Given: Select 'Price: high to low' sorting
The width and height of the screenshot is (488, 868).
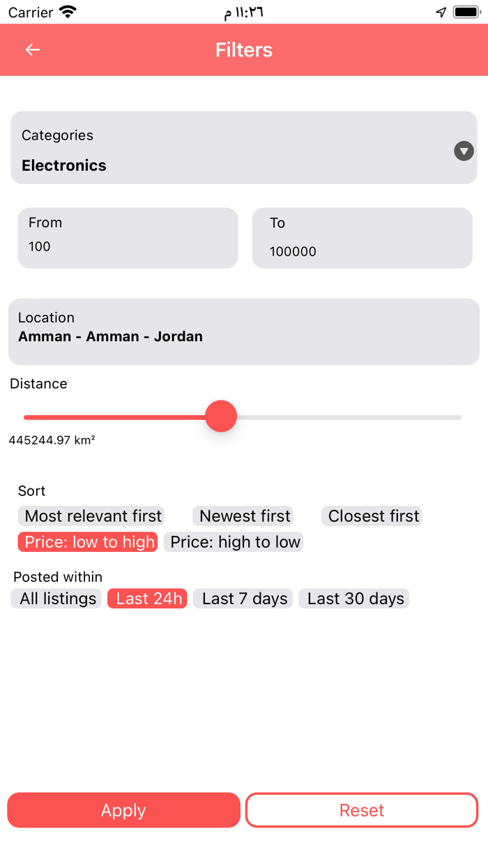Looking at the screenshot, I should point(234,541).
